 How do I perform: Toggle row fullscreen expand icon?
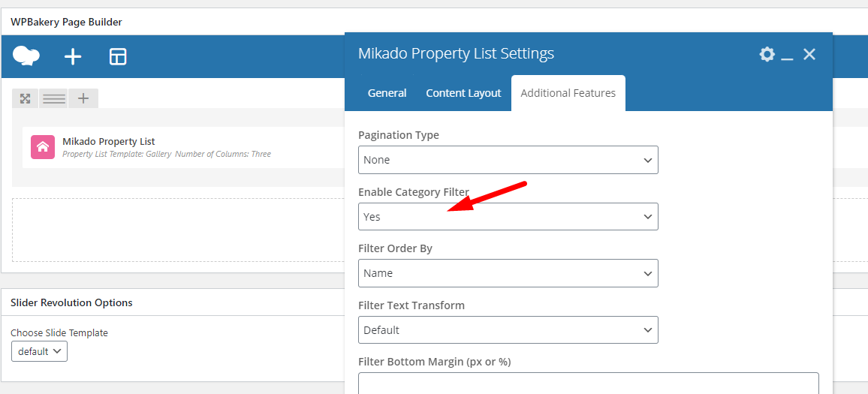[25, 98]
